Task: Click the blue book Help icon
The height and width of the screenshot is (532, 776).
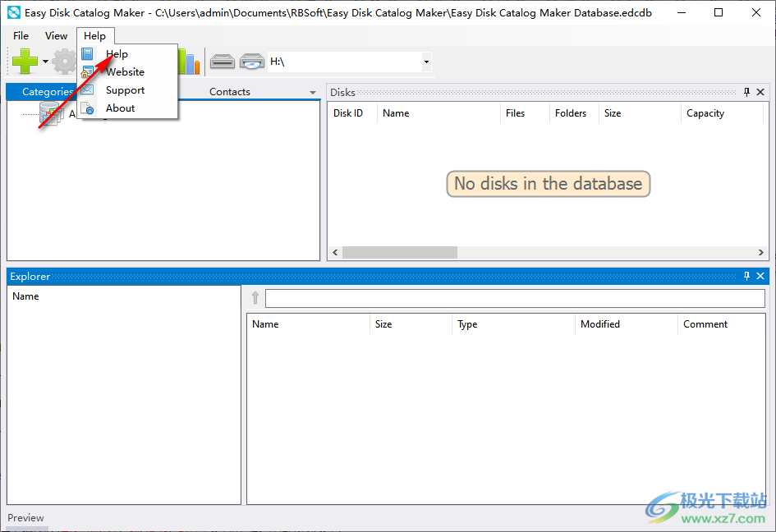Action: [87, 53]
